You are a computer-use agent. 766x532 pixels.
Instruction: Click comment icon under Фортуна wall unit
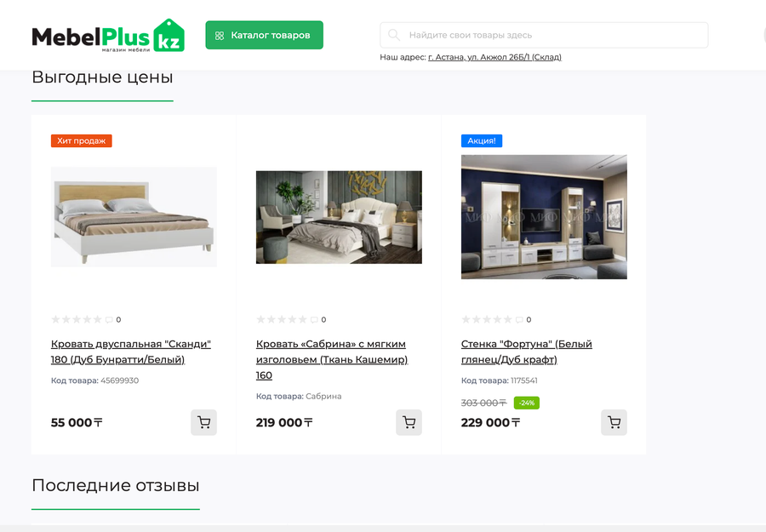click(x=520, y=320)
